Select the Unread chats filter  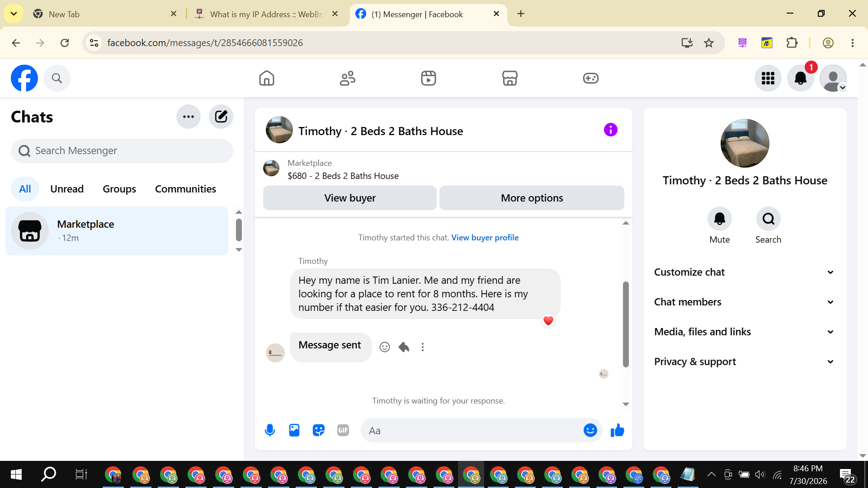(x=67, y=189)
